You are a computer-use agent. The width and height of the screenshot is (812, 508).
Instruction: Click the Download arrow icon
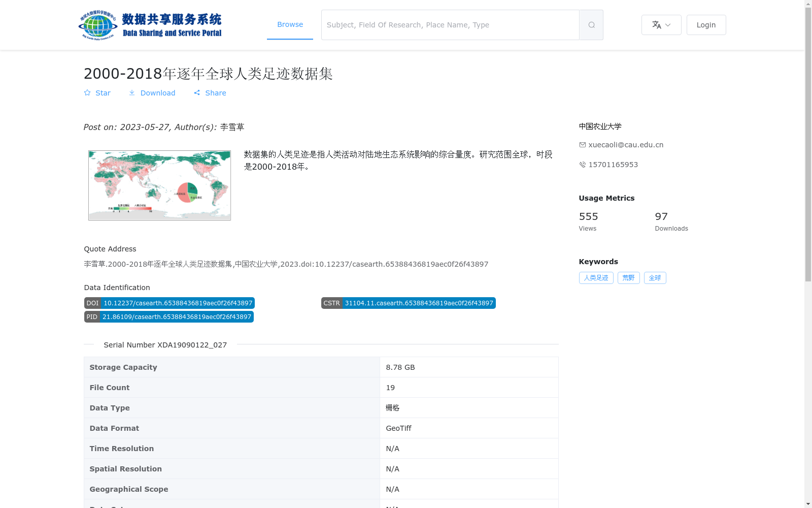pos(132,92)
